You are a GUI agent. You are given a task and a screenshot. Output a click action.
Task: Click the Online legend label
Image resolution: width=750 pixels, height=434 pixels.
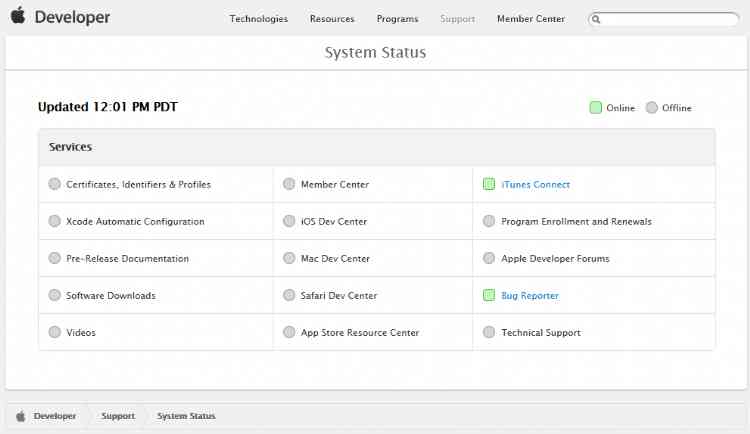(x=621, y=108)
